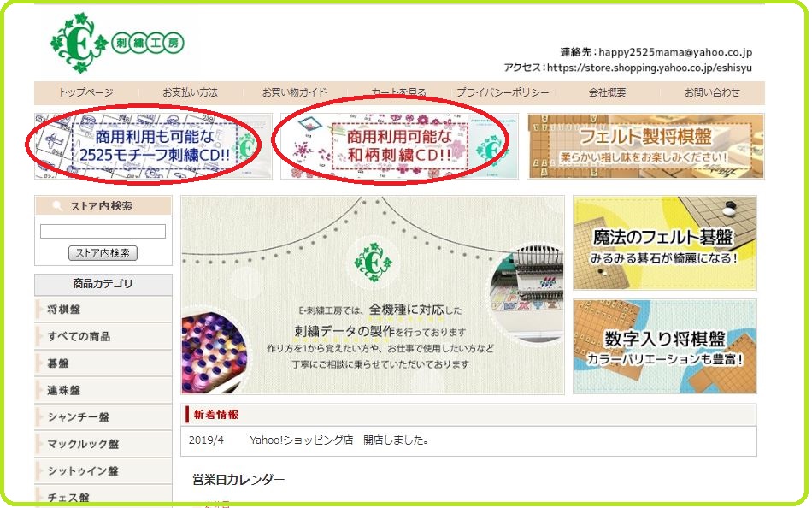Open お支払い方法 navigation item

point(190,92)
